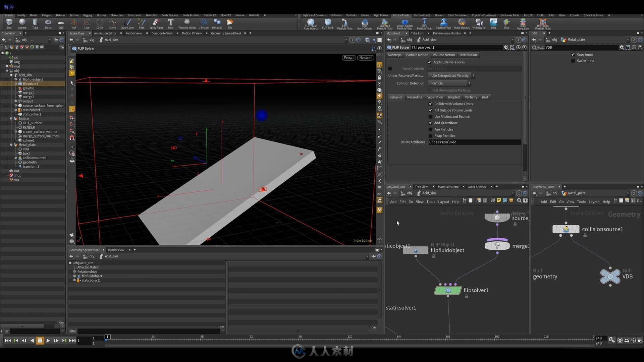Open the Particle Motion tab

tap(417, 55)
